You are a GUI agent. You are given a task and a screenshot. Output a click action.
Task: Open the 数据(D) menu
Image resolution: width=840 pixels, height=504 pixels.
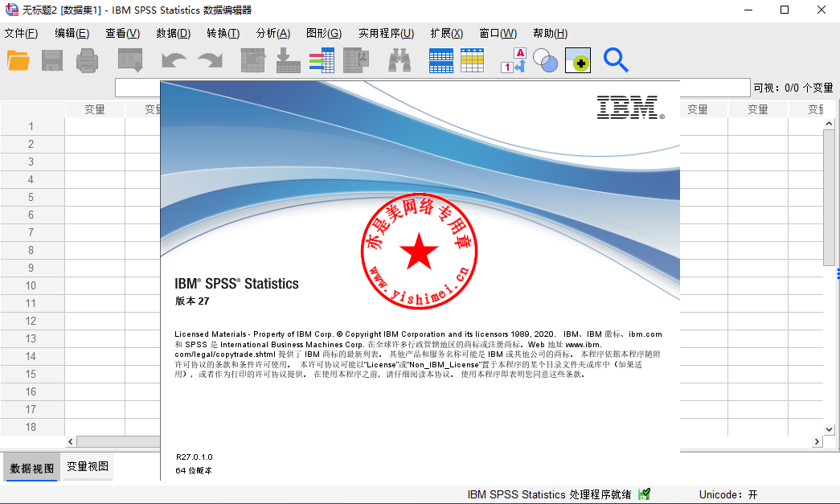[174, 34]
